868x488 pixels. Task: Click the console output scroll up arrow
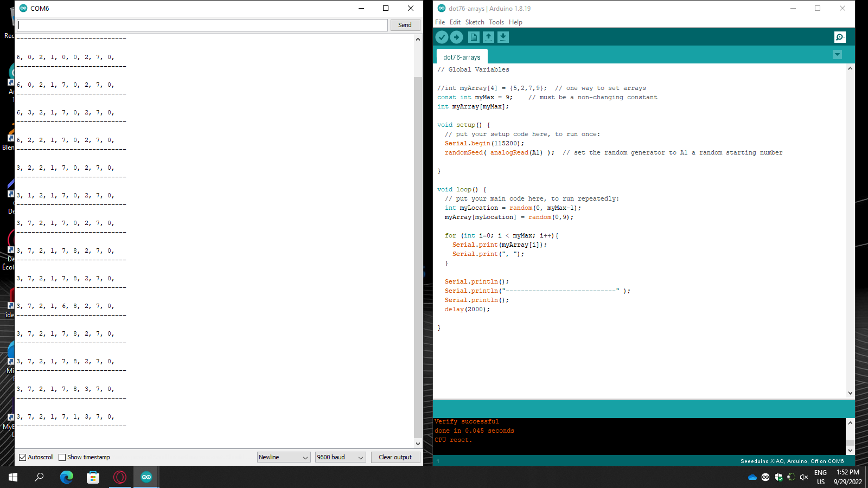click(x=850, y=422)
